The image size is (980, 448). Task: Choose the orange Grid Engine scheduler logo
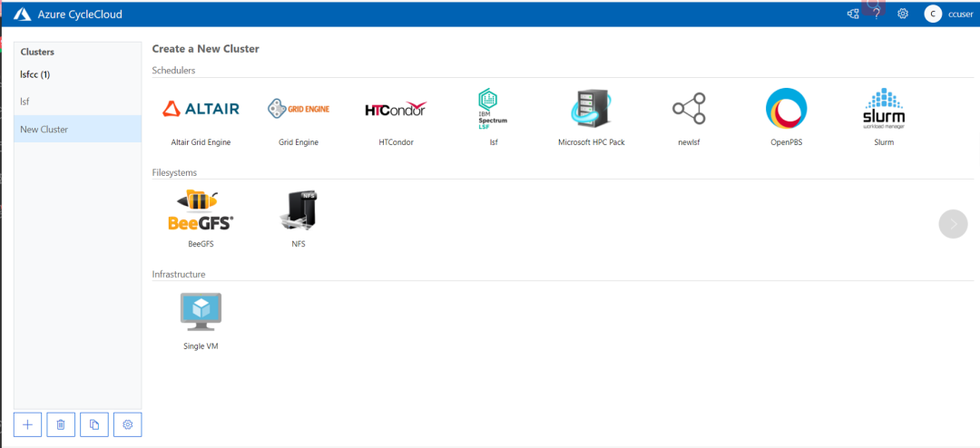(299, 109)
